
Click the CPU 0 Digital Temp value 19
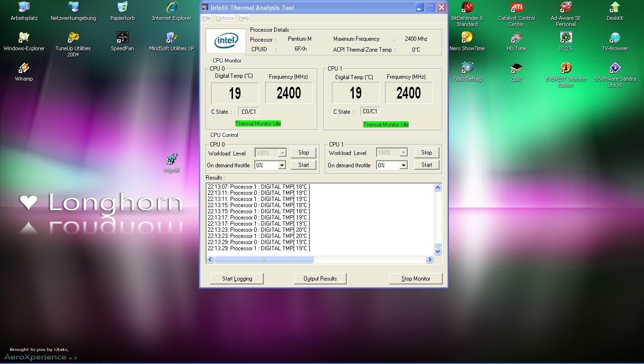click(x=235, y=93)
